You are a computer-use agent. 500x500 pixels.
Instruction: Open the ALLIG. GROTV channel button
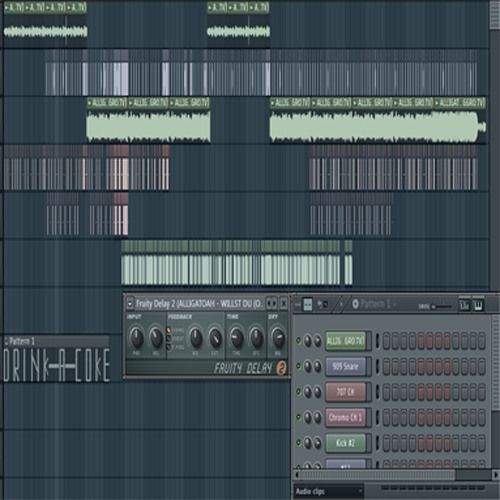click(346, 341)
